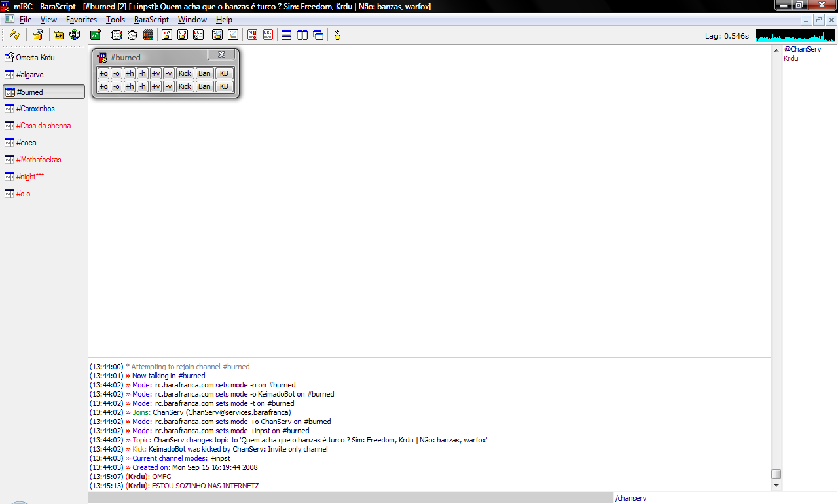838x504 pixels.
Task: Open the Tools menu
Action: 115,20
